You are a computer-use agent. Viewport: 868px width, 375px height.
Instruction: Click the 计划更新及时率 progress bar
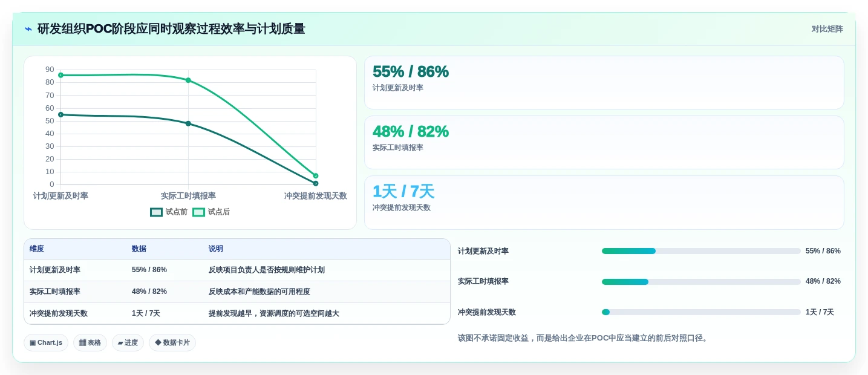click(701, 251)
